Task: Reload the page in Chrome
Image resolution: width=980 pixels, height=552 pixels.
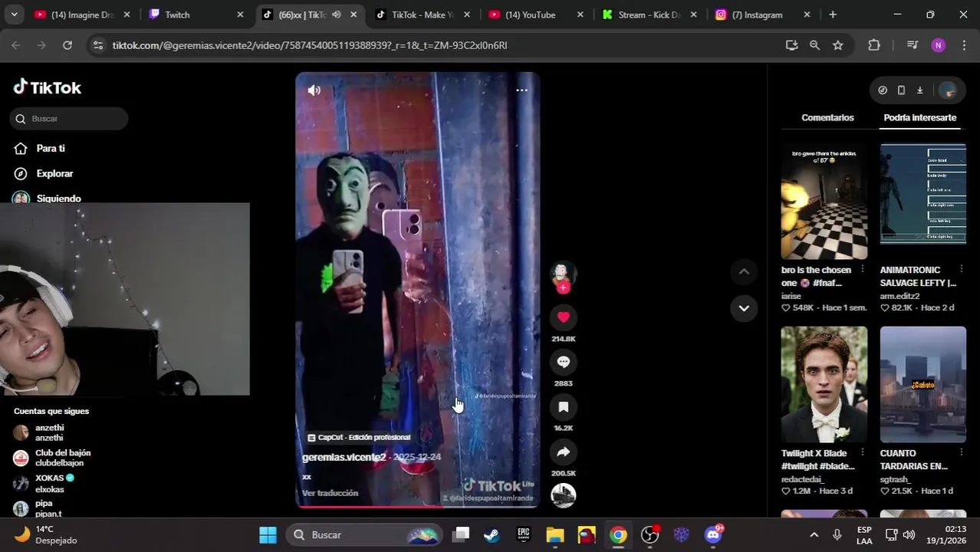Action: coord(67,45)
